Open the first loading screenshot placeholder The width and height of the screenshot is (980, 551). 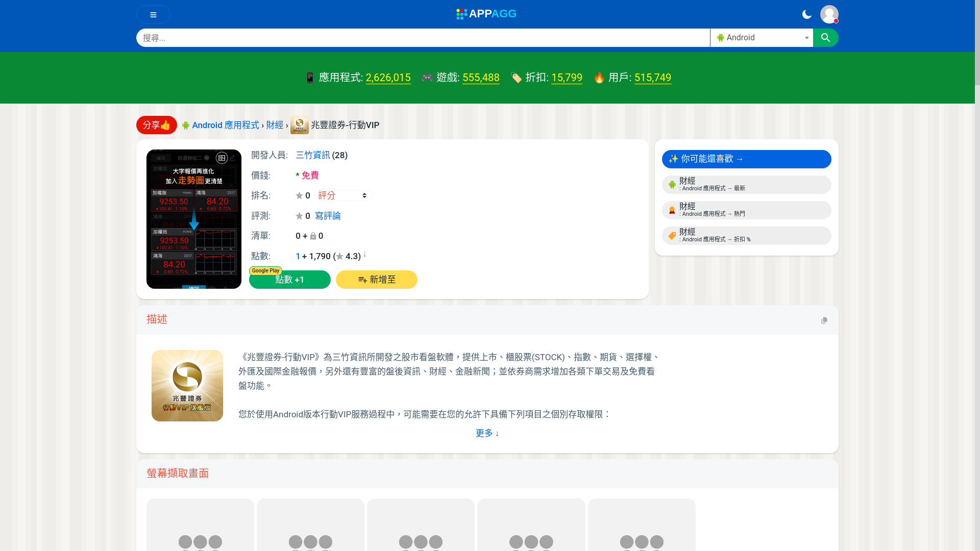click(x=200, y=524)
